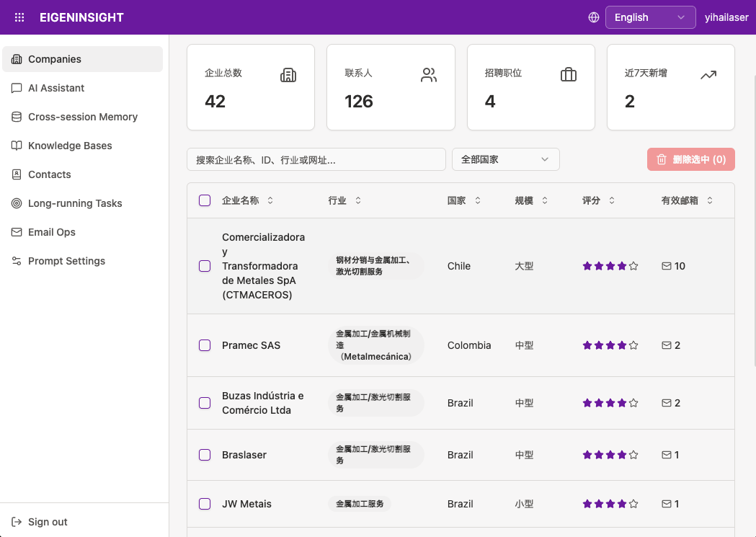Click building icon on 企业总数 card
The image size is (756, 537).
point(288,75)
